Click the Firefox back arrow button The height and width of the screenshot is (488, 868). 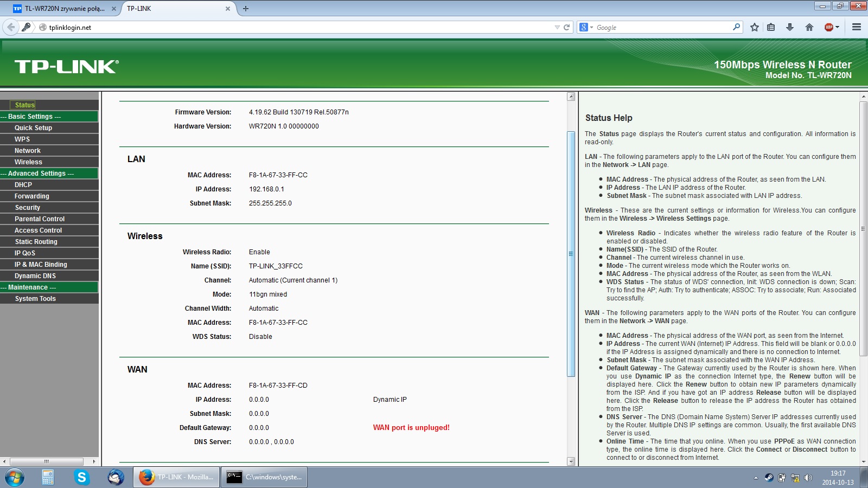coord(11,27)
